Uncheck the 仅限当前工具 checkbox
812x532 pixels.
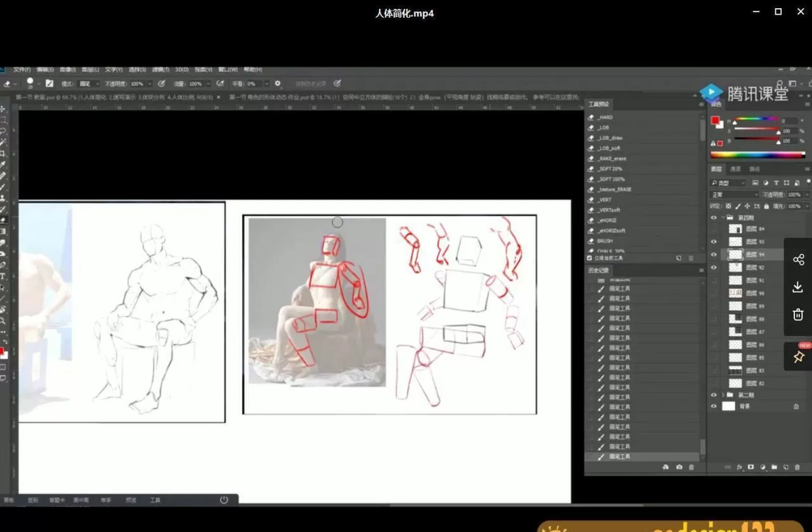pyautogui.click(x=589, y=258)
